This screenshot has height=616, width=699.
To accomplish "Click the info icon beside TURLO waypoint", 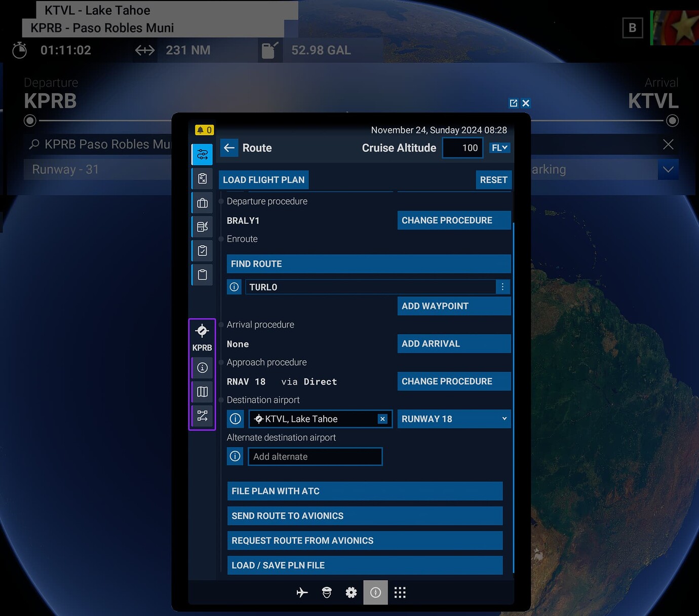I will point(234,287).
